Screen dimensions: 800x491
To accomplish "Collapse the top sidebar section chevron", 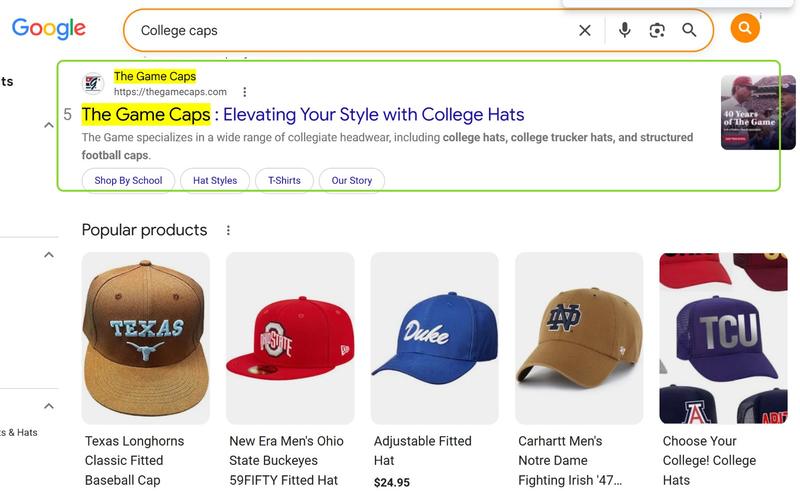I will (48, 125).
